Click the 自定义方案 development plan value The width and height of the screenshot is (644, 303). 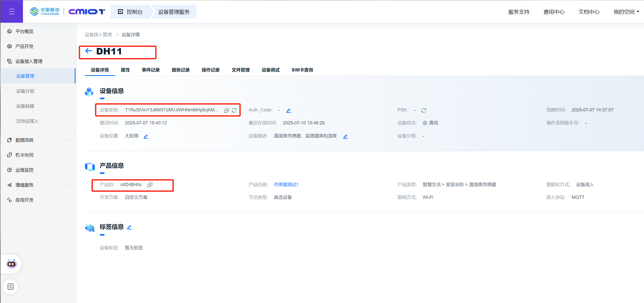point(136,198)
